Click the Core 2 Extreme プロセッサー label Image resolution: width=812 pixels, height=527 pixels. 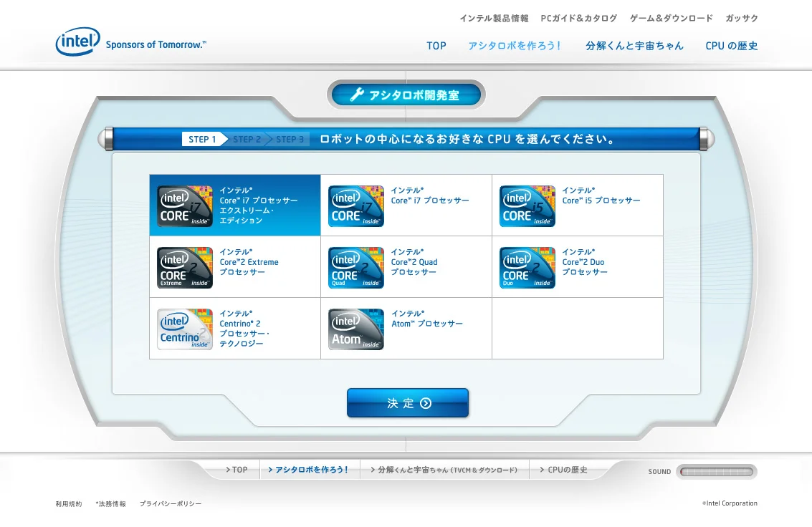click(249, 261)
